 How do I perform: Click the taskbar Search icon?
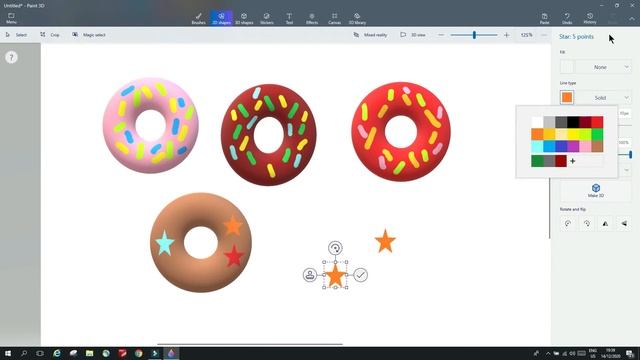point(24,353)
